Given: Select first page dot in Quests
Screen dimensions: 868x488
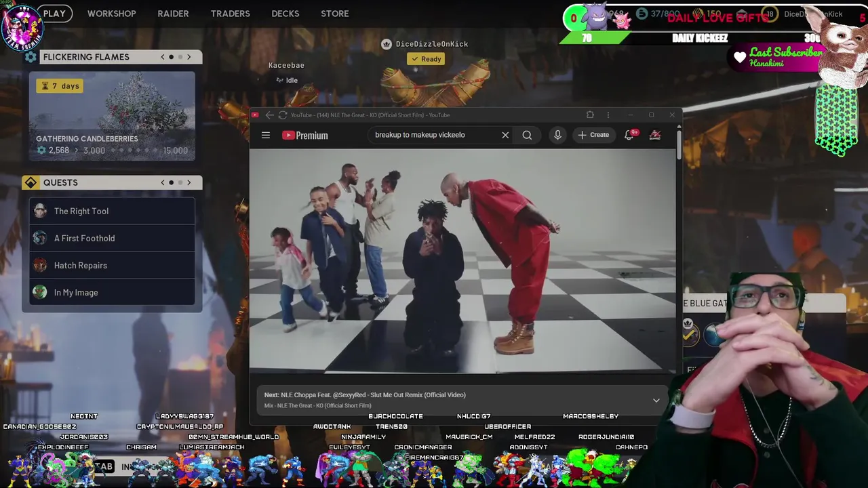Looking at the screenshot, I should 172,182.
